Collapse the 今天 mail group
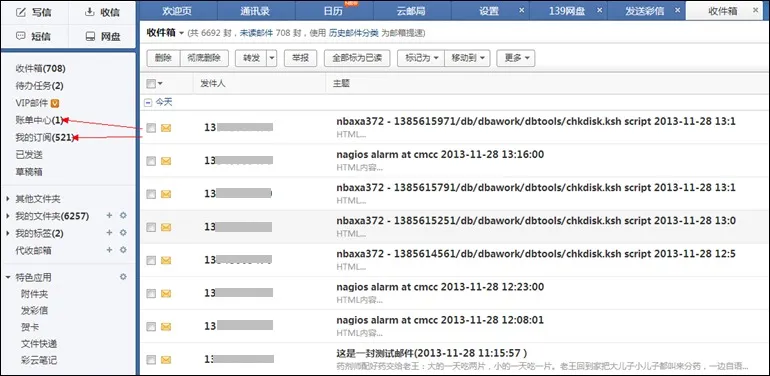The height and width of the screenshot is (376, 770). pyautogui.click(x=148, y=103)
